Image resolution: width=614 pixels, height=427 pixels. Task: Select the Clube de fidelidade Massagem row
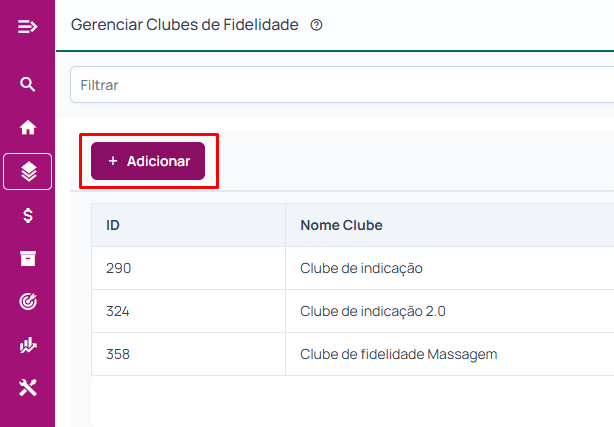coord(353,355)
